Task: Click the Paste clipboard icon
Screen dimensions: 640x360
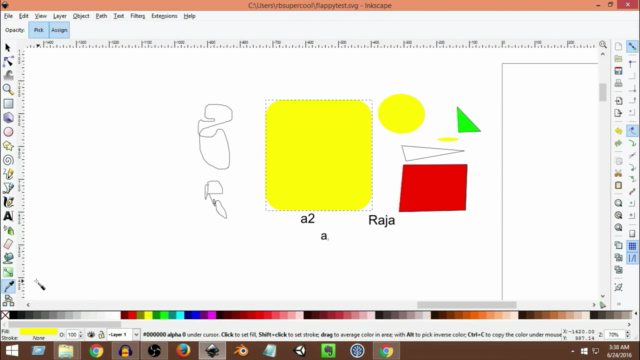Action: [x=618, y=186]
